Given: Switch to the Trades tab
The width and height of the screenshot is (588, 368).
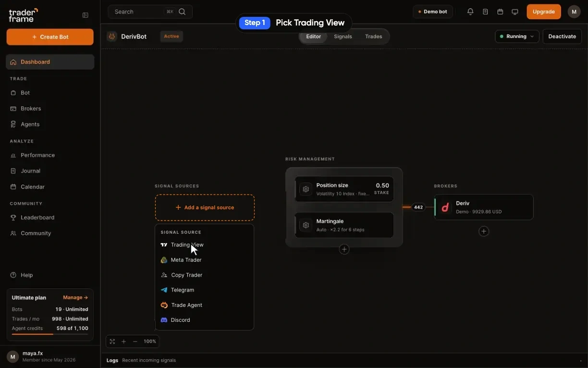Looking at the screenshot, I should (373, 37).
